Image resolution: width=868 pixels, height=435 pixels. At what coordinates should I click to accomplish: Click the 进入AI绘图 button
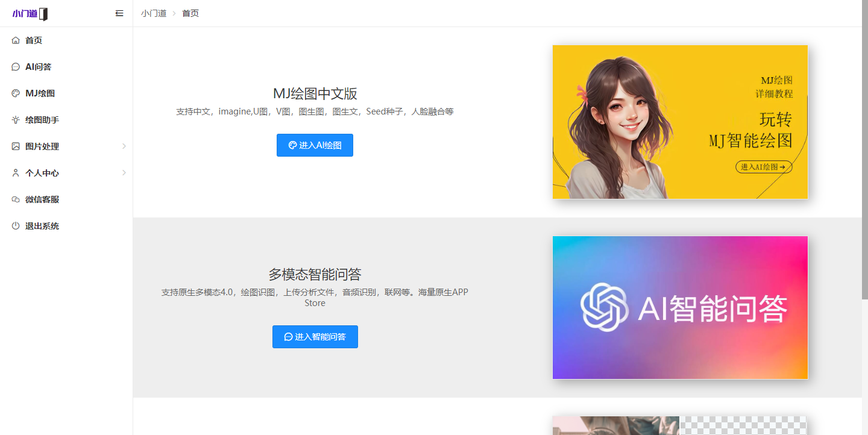pos(315,145)
